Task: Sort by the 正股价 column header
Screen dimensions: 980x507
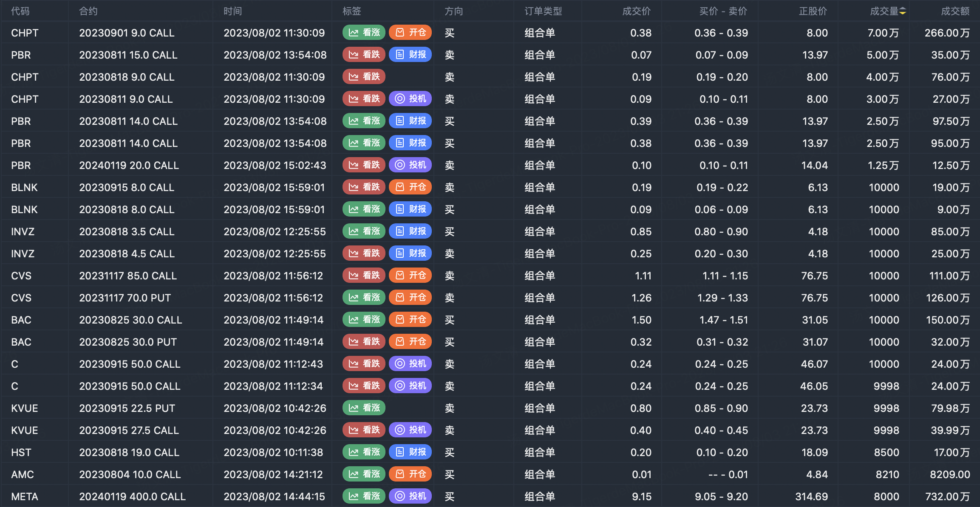Action: 813,11
